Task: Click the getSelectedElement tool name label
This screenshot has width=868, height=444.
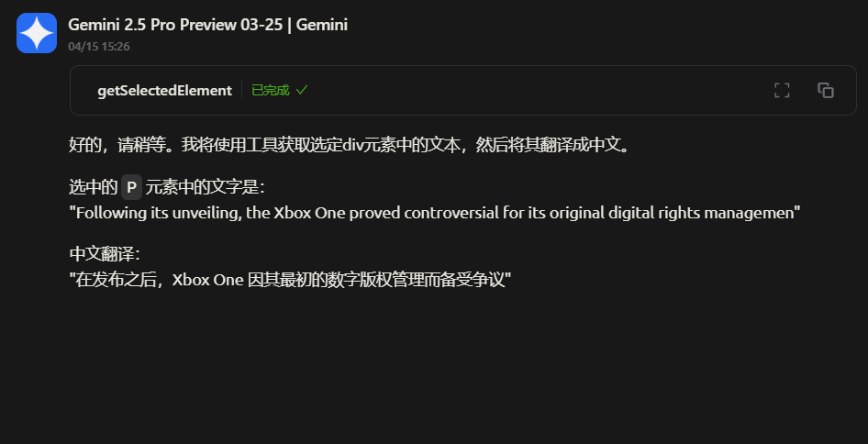Action: 164,90
